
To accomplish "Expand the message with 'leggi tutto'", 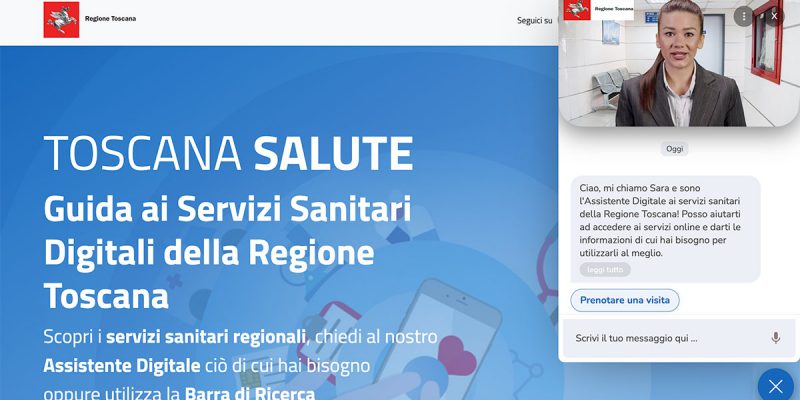I will [x=605, y=270].
